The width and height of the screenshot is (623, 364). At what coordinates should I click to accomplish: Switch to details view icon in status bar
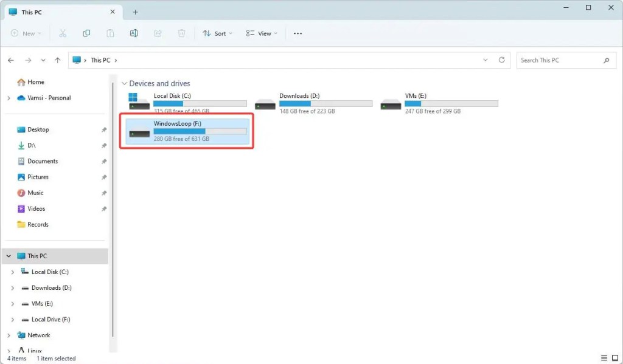click(604, 358)
